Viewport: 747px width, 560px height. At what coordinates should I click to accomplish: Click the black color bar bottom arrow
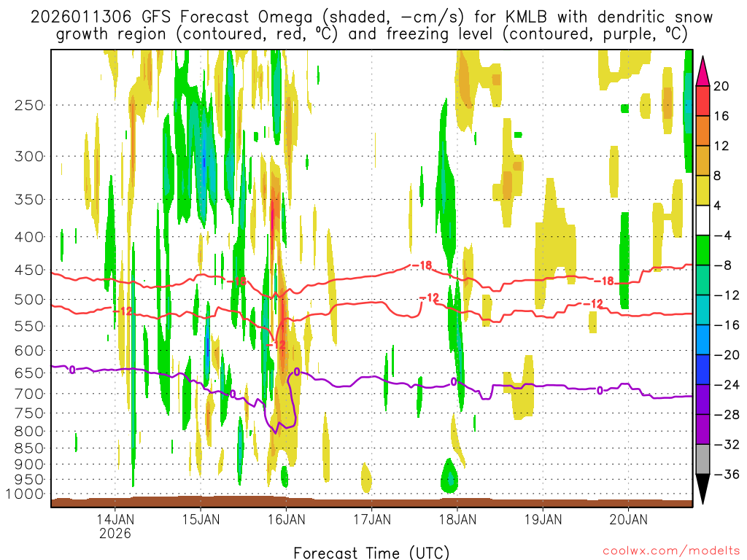click(703, 489)
